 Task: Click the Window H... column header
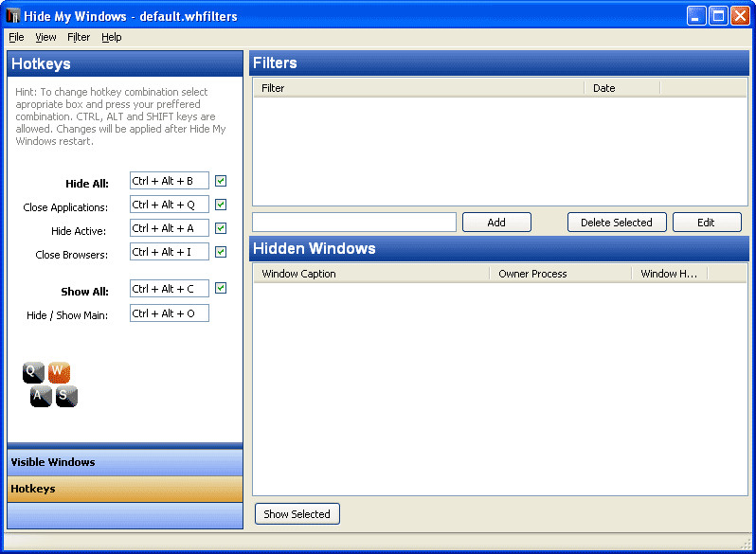[x=669, y=274]
